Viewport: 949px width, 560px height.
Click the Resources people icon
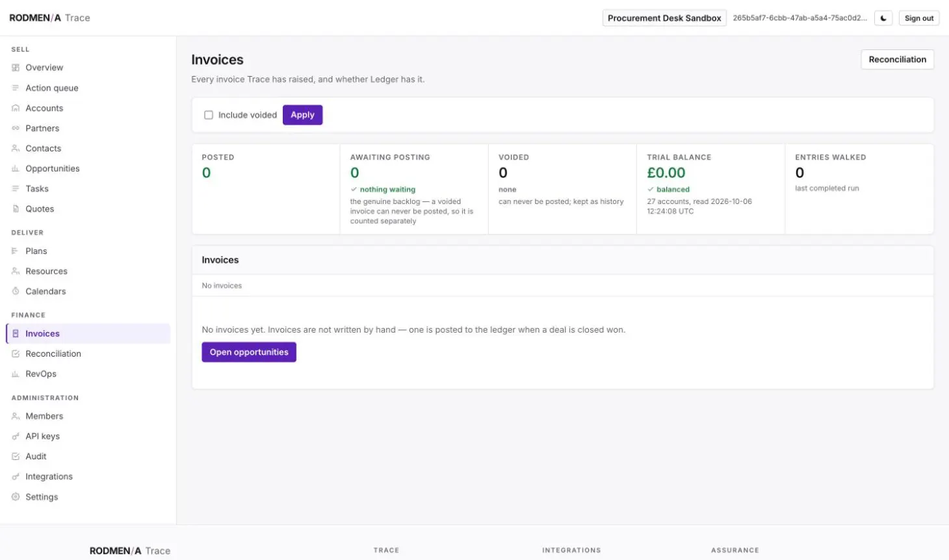tap(16, 271)
